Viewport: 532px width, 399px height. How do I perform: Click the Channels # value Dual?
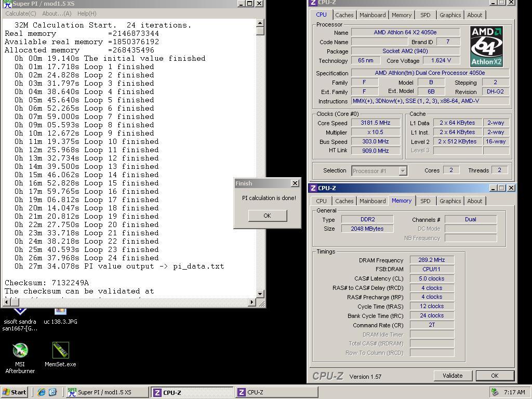click(471, 219)
